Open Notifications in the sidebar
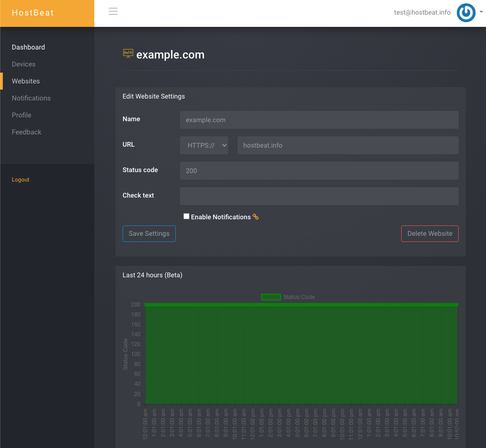The width and height of the screenshot is (486, 448). [x=31, y=98]
